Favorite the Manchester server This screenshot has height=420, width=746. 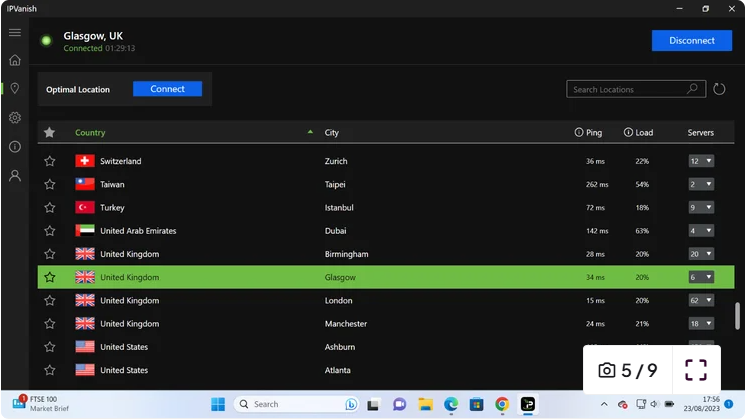pos(49,323)
